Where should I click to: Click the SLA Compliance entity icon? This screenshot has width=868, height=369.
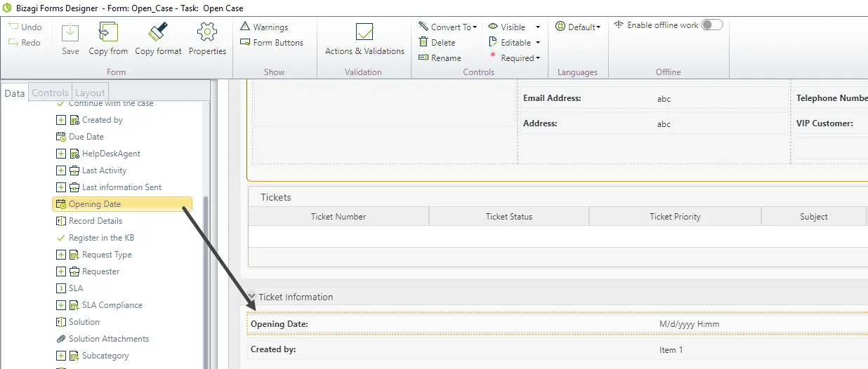74,305
